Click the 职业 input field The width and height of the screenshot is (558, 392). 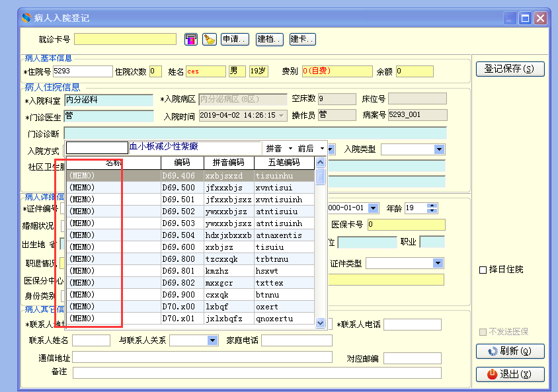[432, 242]
